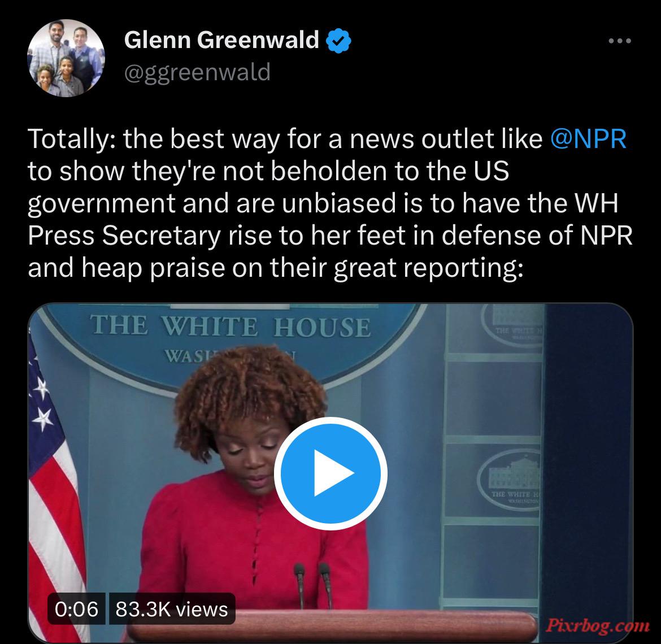Click the 0:06 video duration label
661x644 pixels.
click(x=76, y=609)
